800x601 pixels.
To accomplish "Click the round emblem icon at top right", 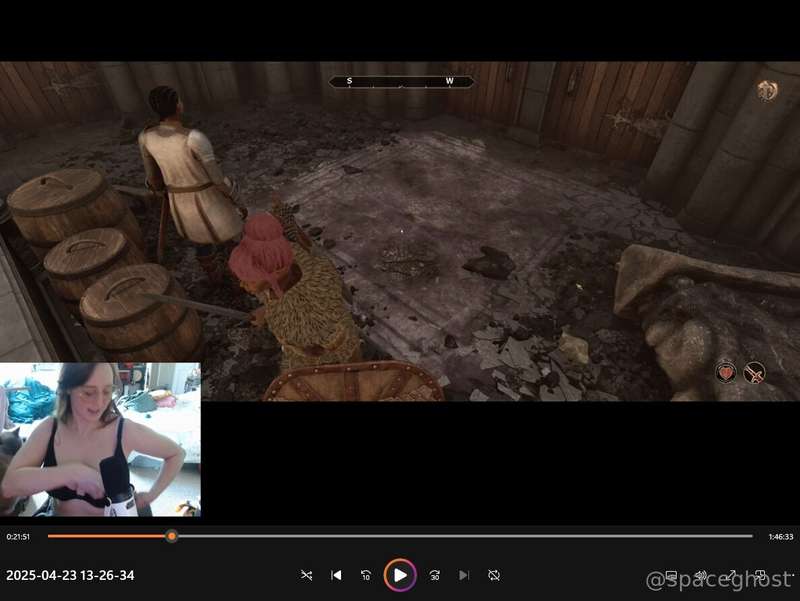I will point(768,91).
